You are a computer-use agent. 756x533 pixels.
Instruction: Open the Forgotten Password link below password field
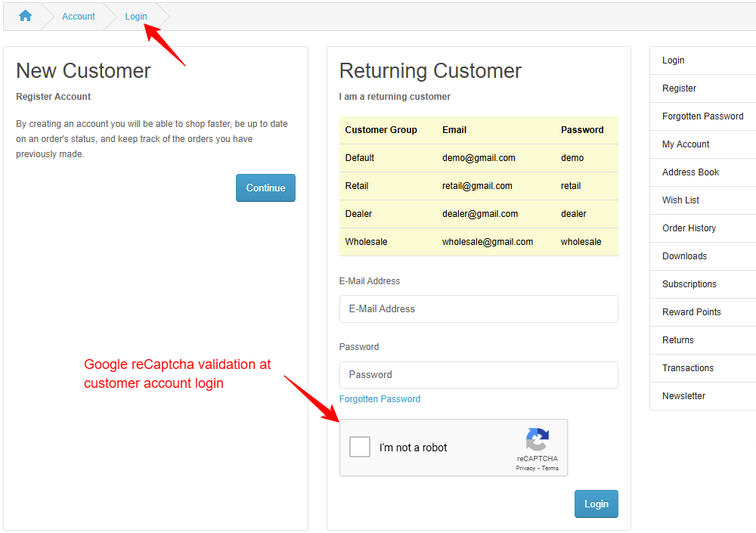(x=380, y=399)
